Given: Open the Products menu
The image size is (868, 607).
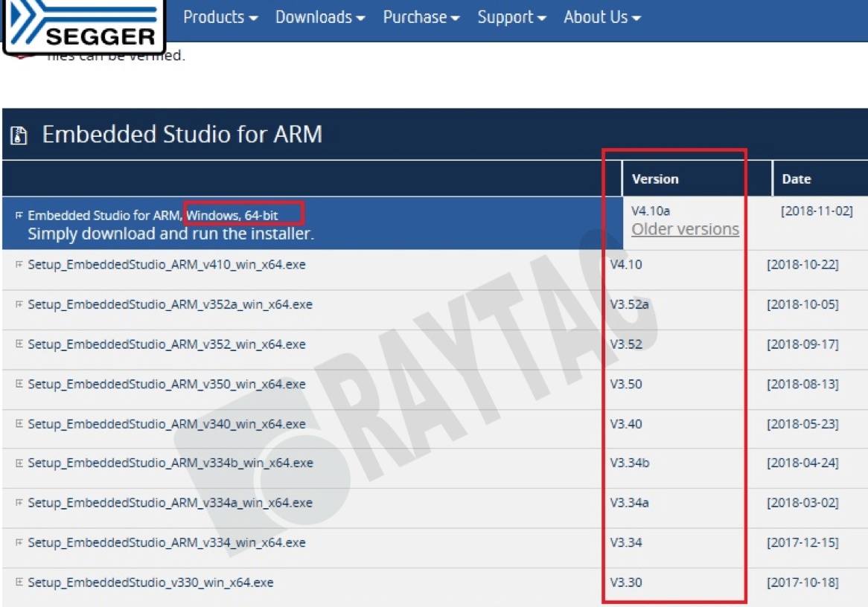Looking at the screenshot, I should click(x=220, y=17).
